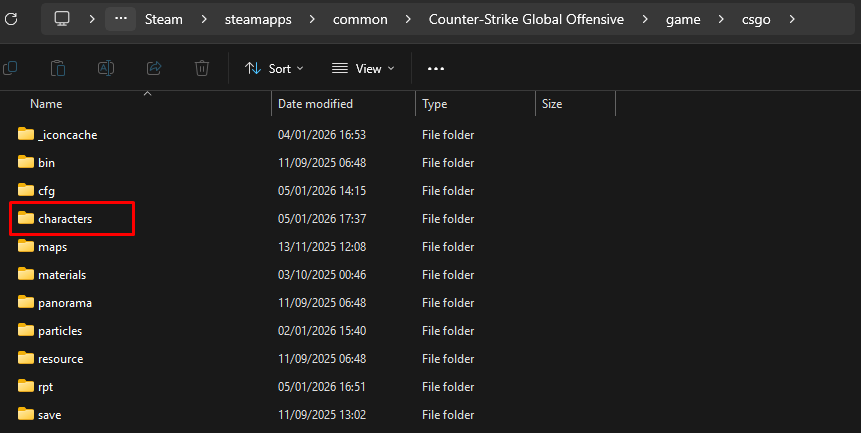Viewport: 861px width, 433px height.
Task: Click the Delete trash can icon
Action: (x=202, y=68)
